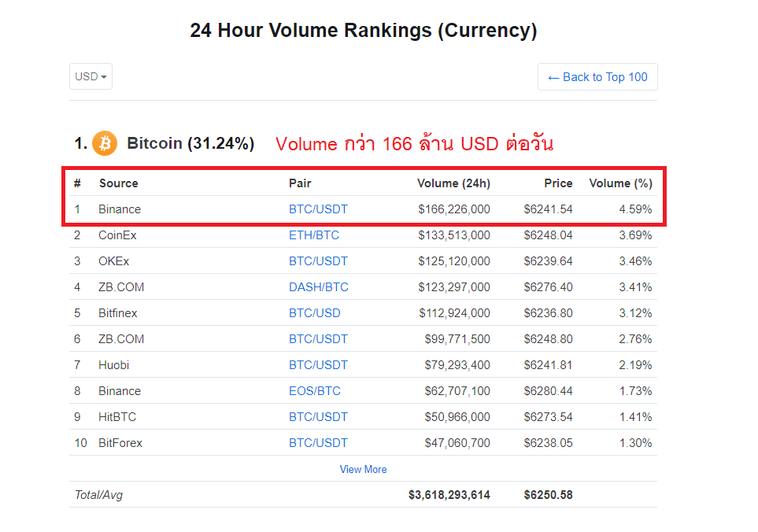Follow the BTC/USDT pair link for Huobi
758x532 pixels.
318,365
